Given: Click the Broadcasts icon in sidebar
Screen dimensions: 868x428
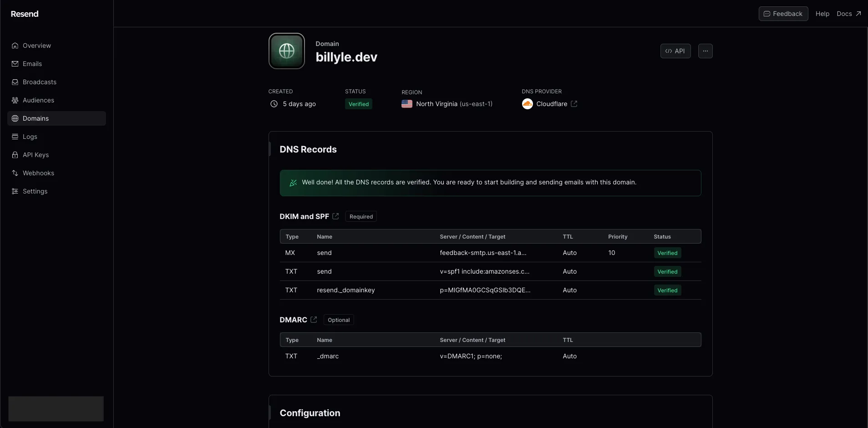Looking at the screenshot, I should [15, 82].
